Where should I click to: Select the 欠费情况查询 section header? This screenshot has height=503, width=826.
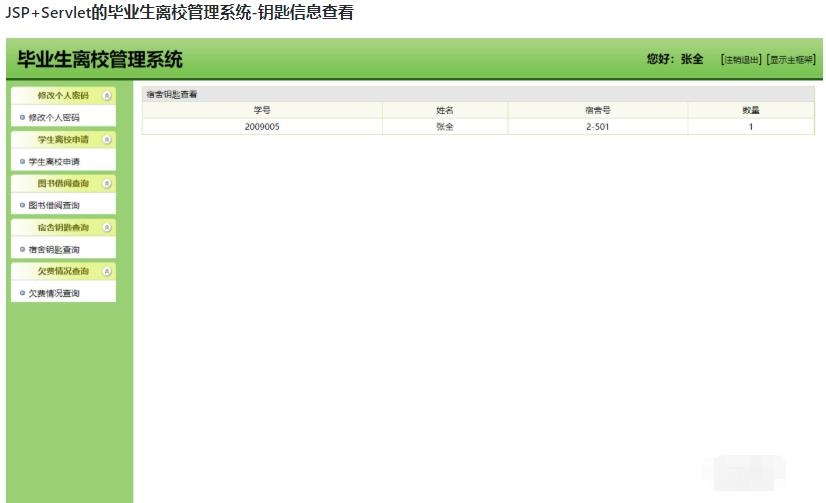point(63,271)
